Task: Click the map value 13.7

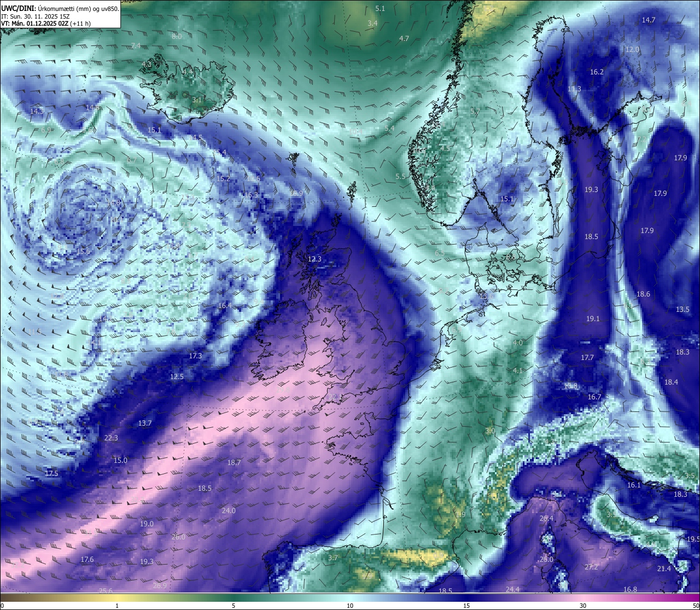Action: click(145, 423)
